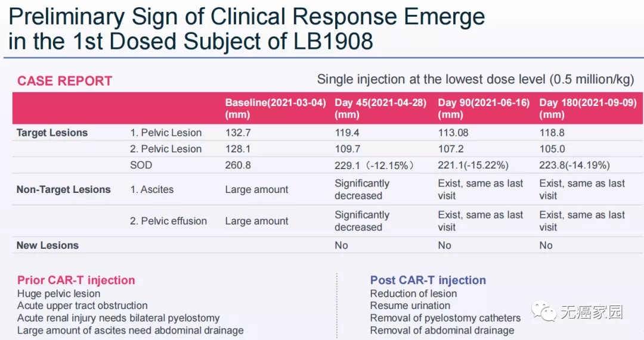Click the Ascites row label
This screenshot has height=340, width=644.
click(x=152, y=189)
